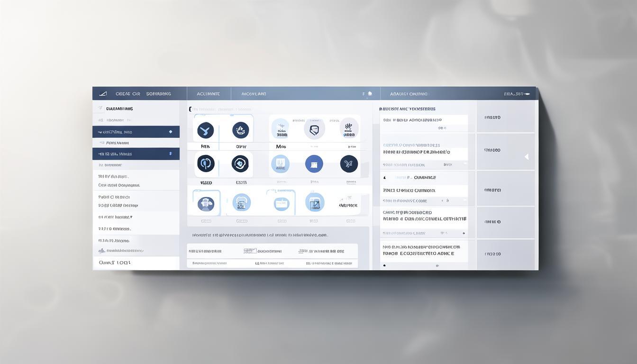This screenshot has width=637, height=364.
Task: Open the light blue icon labeled Mos
Action: (280, 129)
